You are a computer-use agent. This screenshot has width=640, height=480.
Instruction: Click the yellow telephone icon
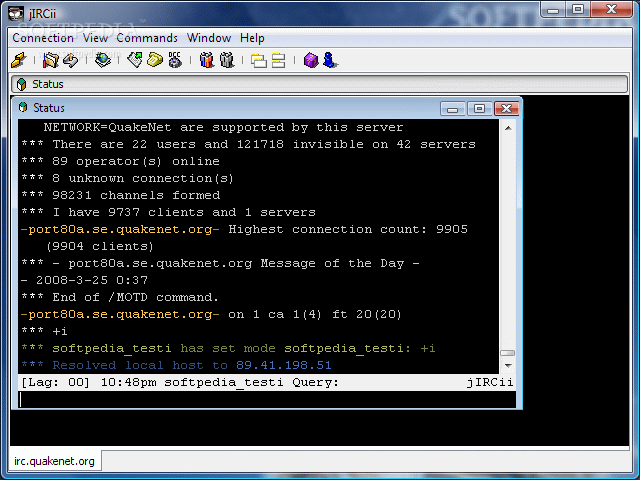pyautogui.click(x=155, y=60)
